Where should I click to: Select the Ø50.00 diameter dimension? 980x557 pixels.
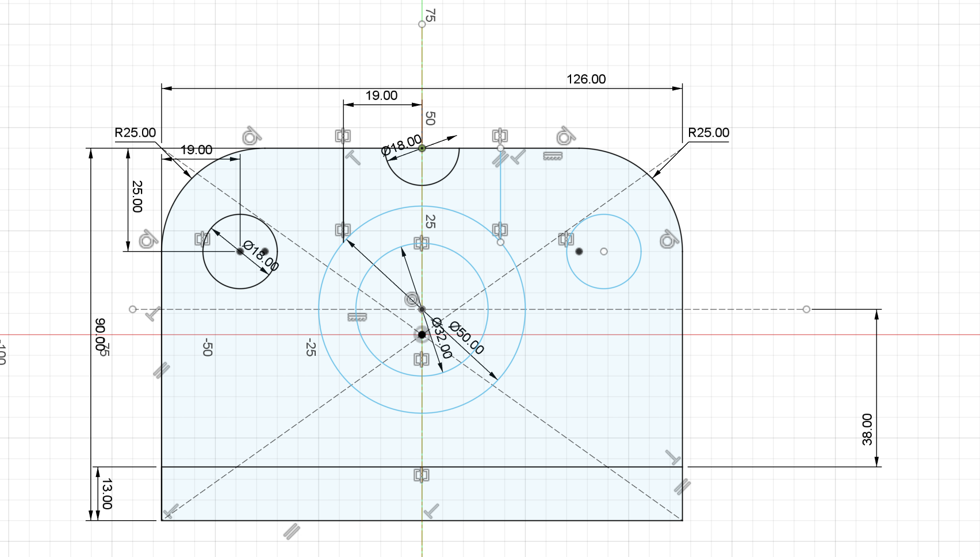pos(466,337)
